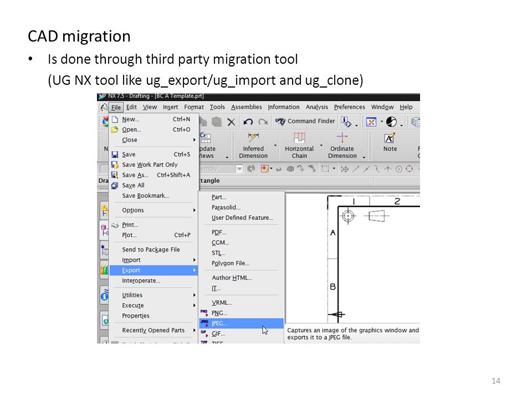Export as PDF...
This screenshot has height=399, width=532.
[219, 232]
